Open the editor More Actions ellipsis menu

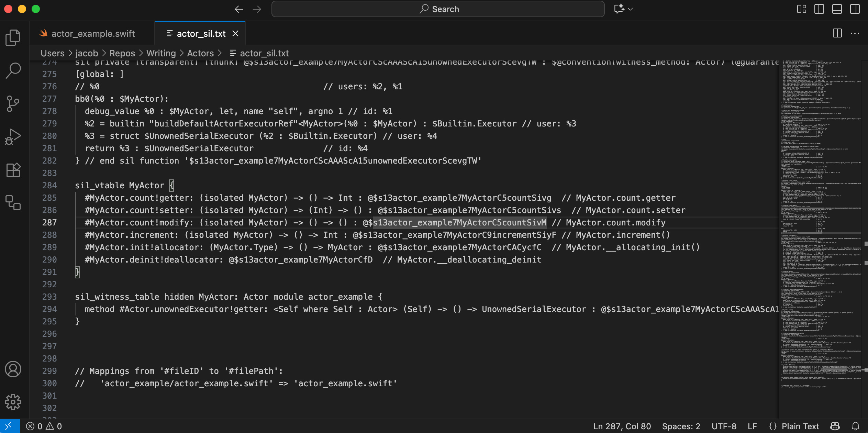click(855, 33)
